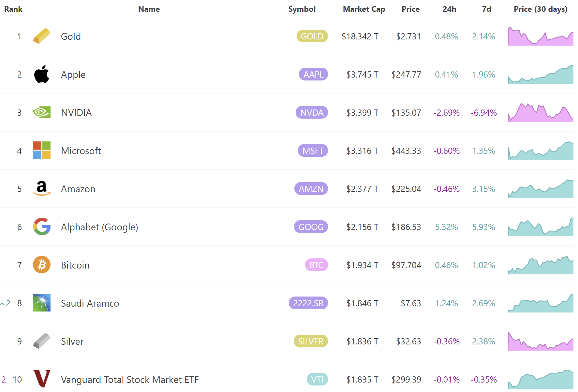Image resolution: width=578 pixels, height=392 pixels.
Task: Click the Saudi Aramco logo icon
Action: coord(42,303)
